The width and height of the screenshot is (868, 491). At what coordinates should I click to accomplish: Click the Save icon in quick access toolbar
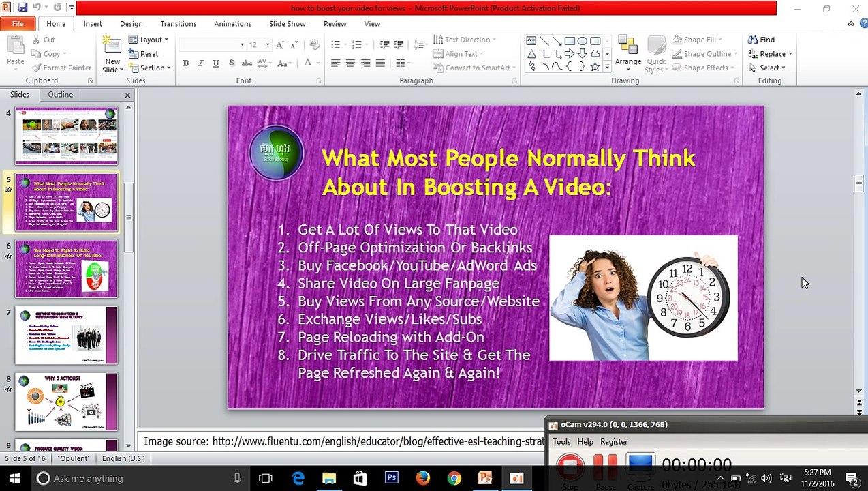click(23, 8)
